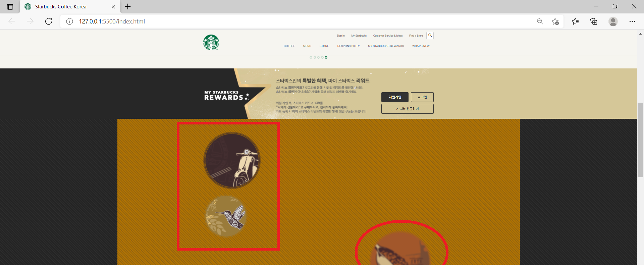Open the RESPONSIBILITY navigation item
The width and height of the screenshot is (644, 265).
coord(348,46)
